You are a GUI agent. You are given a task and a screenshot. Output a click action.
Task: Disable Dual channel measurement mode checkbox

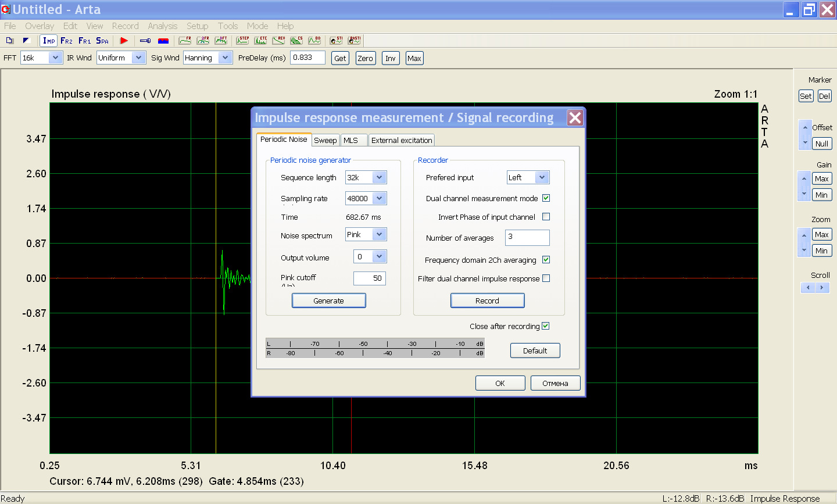546,198
